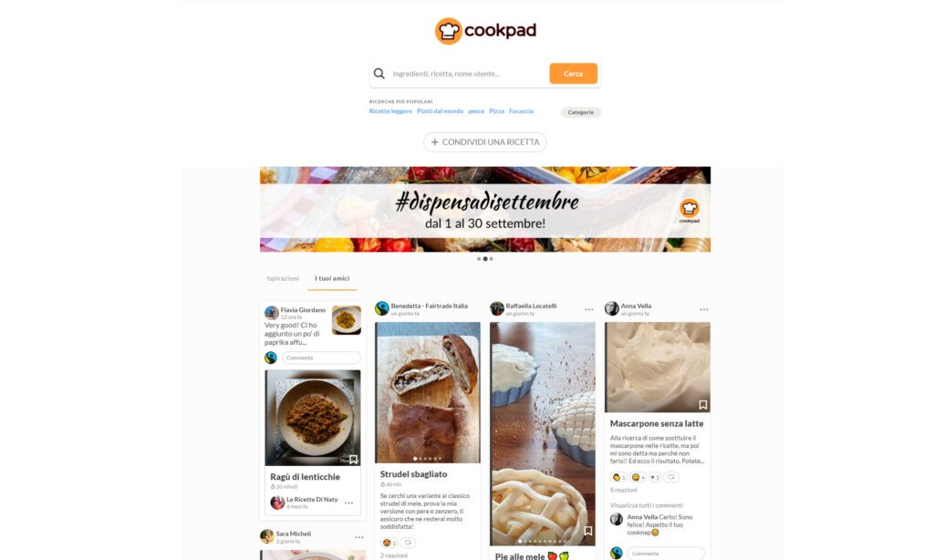
Task: Open options menu on Anna Vella's post
Action: [703, 310]
